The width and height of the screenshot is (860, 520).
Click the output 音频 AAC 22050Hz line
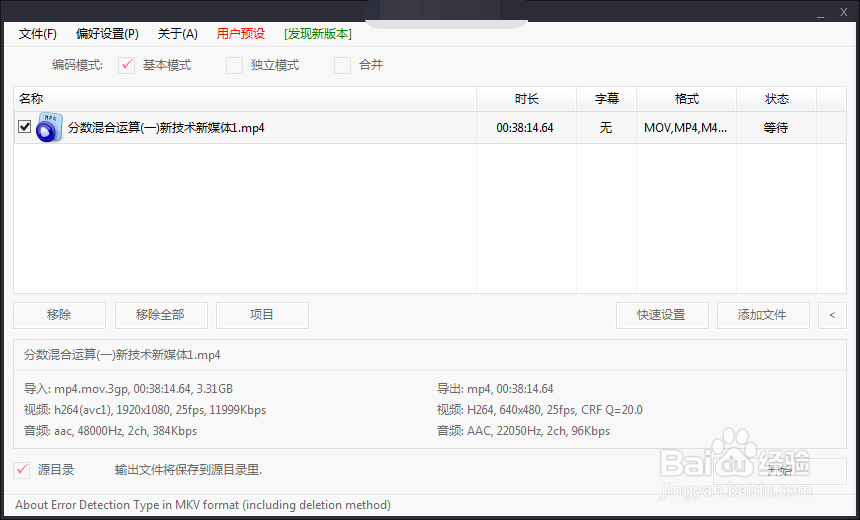(523, 431)
